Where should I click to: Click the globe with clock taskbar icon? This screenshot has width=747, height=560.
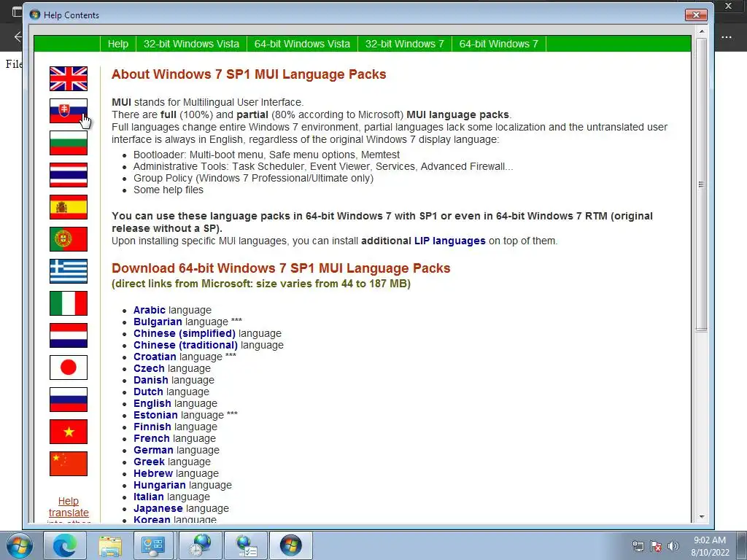[x=200, y=545]
